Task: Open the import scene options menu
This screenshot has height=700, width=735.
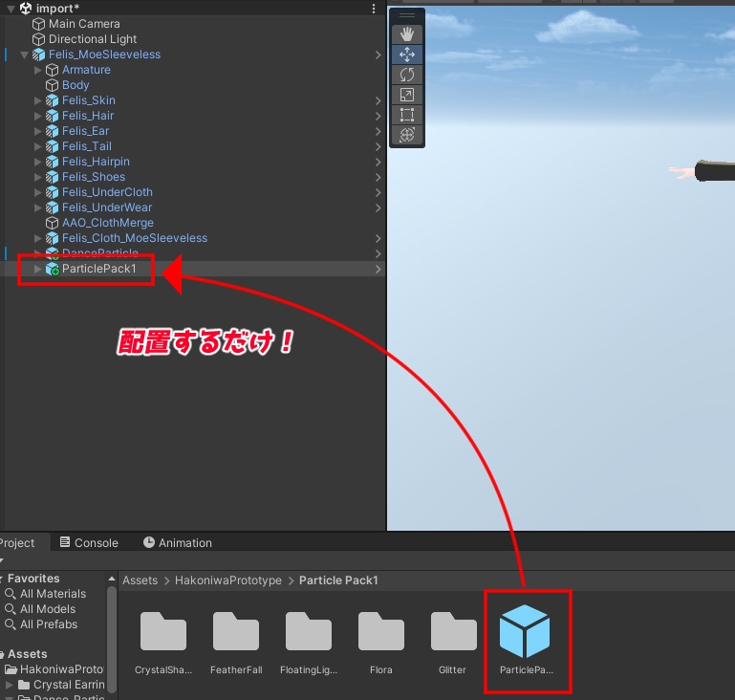Action: click(373, 9)
